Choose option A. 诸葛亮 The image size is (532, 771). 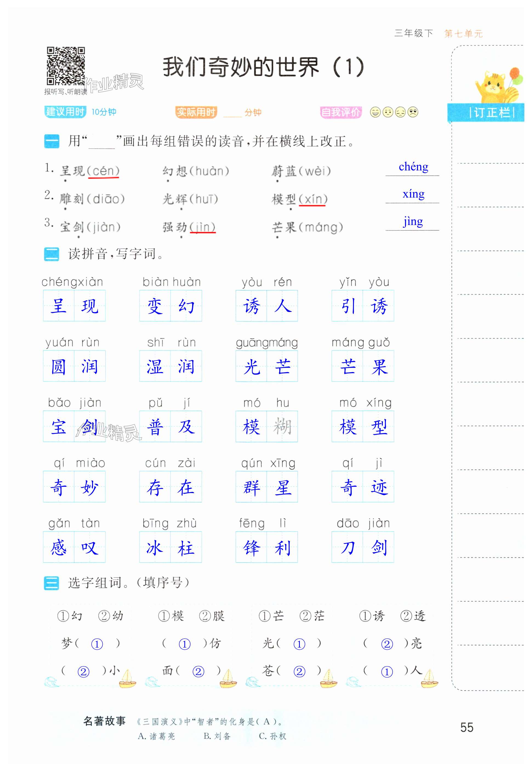[x=156, y=736]
